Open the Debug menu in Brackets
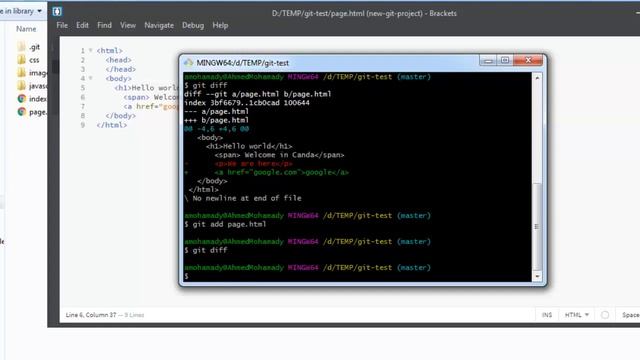The width and height of the screenshot is (640, 360). tap(193, 25)
